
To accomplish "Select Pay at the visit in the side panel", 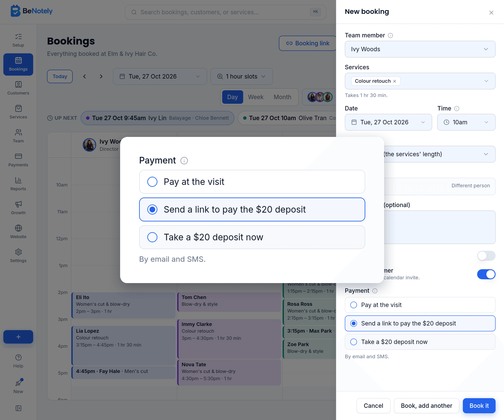I will pos(420,305).
